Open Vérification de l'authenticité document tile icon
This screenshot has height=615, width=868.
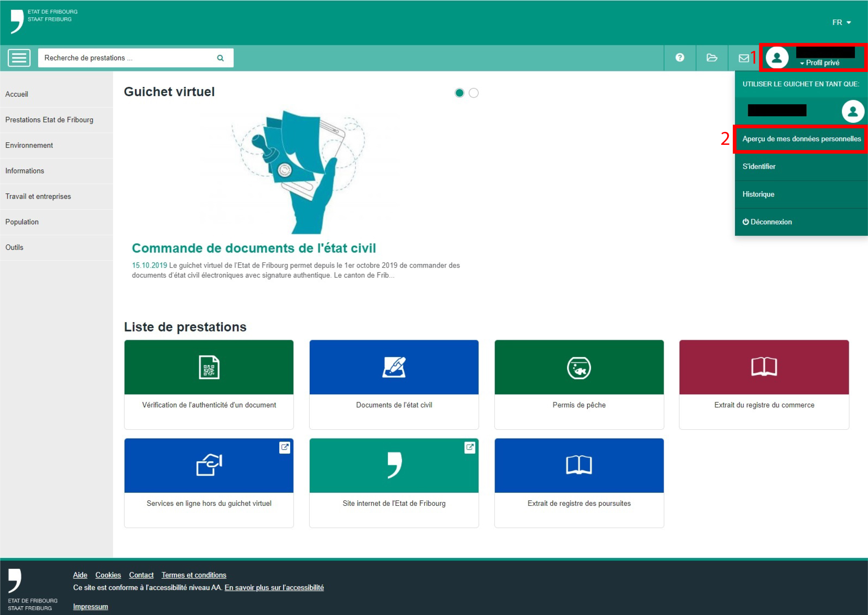click(x=209, y=367)
